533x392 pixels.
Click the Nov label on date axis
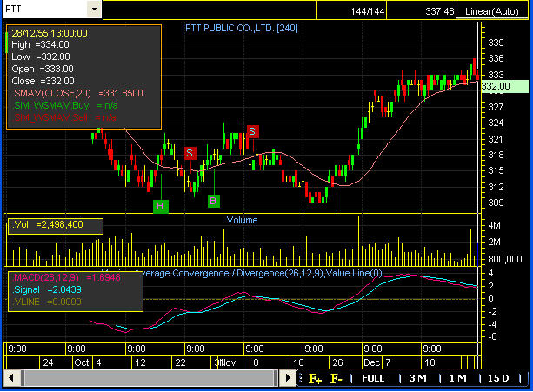pos(228,362)
